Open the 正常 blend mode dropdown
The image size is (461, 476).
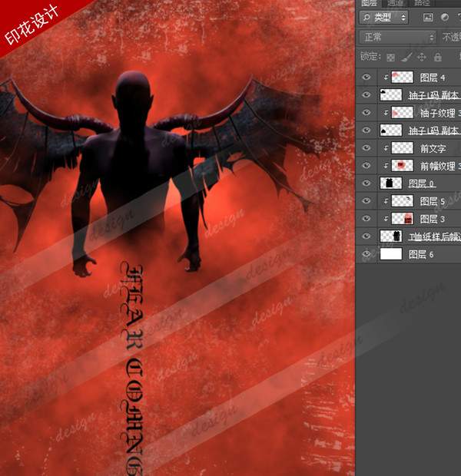click(398, 38)
